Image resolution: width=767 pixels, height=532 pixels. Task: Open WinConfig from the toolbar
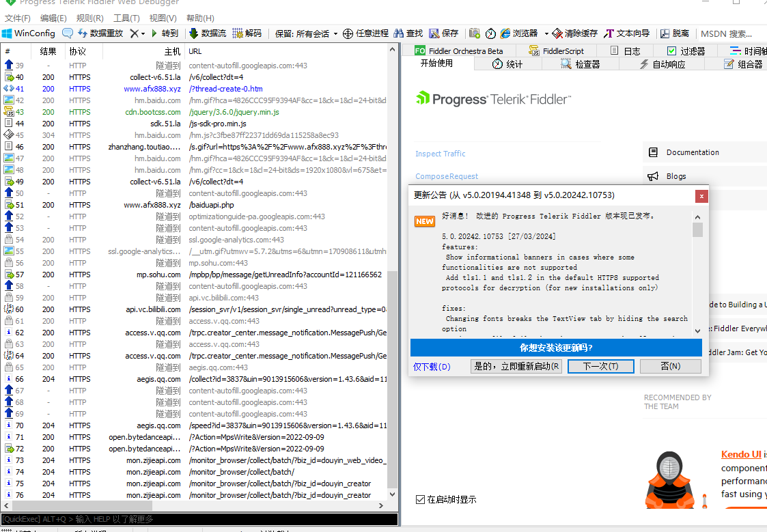click(28, 33)
